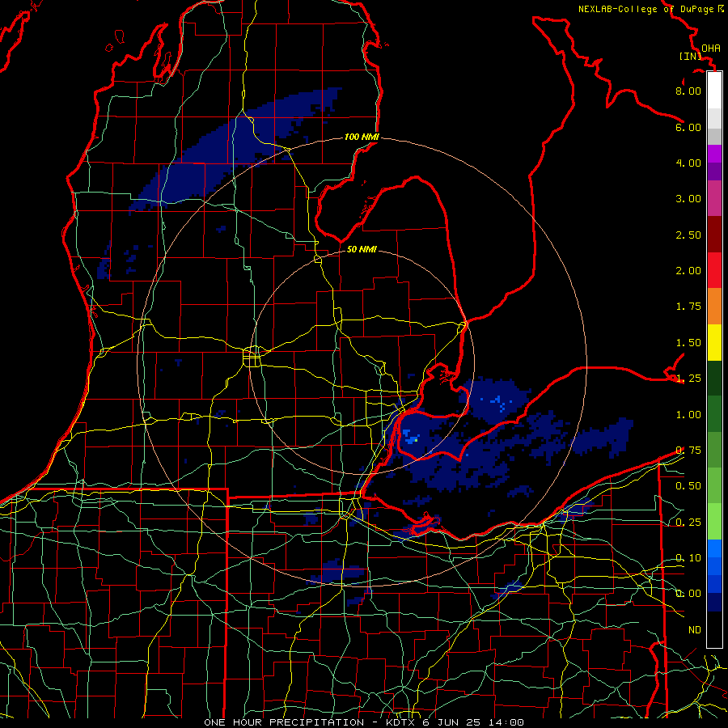The width and height of the screenshot is (728, 728).
Task: Select the pink 3.00 legend swatch
Action: (714, 198)
